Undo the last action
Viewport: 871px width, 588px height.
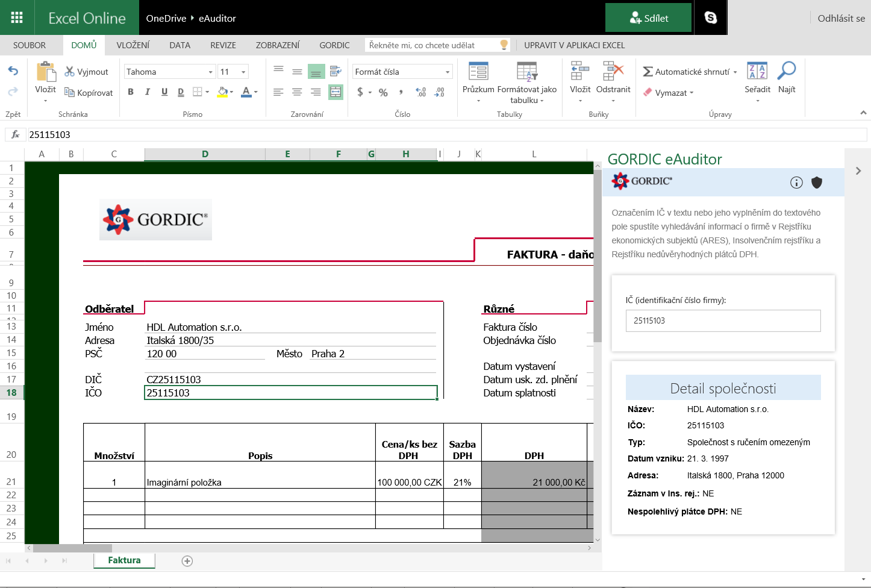click(13, 71)
